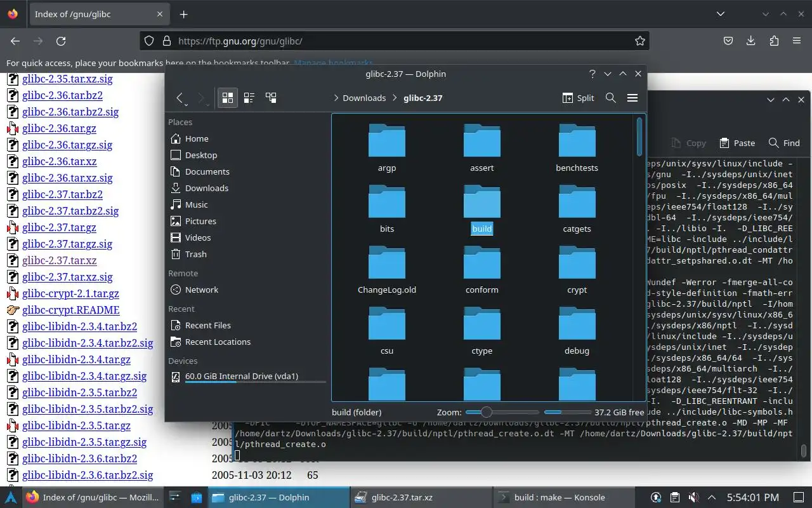The width and height of the screenshot is (812, 508).
Task: Open glibc-libidn-2.3.4.tar.bz2 link
Action: click(x=79, y=326)
